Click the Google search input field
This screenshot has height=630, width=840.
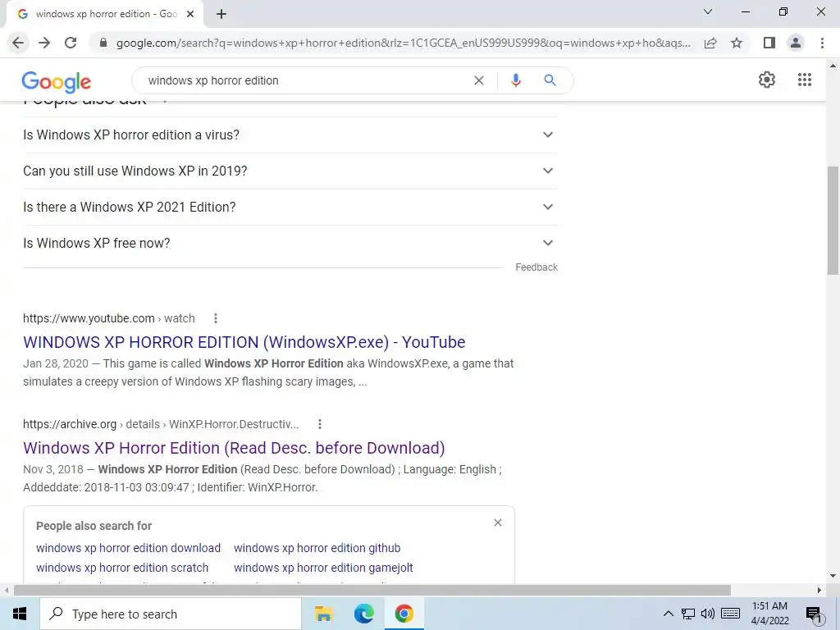pyautogui.click(x=305, y=80)
